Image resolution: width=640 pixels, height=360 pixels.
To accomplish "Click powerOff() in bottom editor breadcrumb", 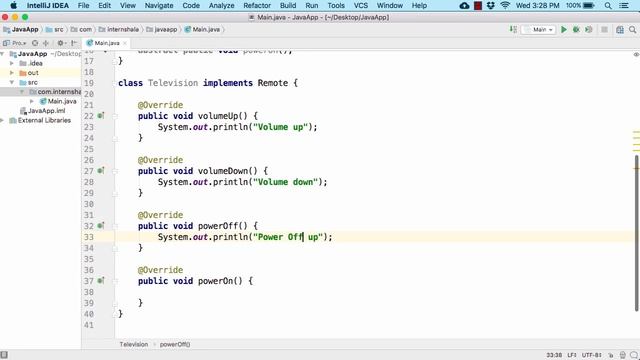I will click(175, 344).
